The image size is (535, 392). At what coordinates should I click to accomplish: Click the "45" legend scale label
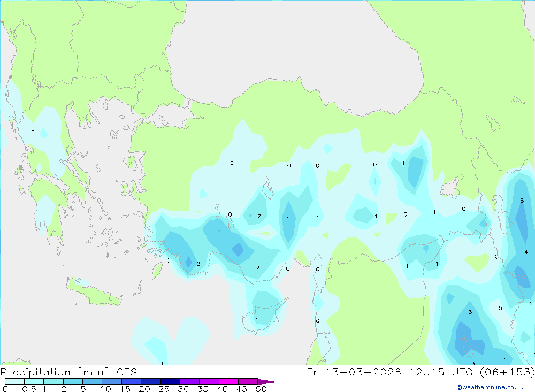tap(242, 389)
